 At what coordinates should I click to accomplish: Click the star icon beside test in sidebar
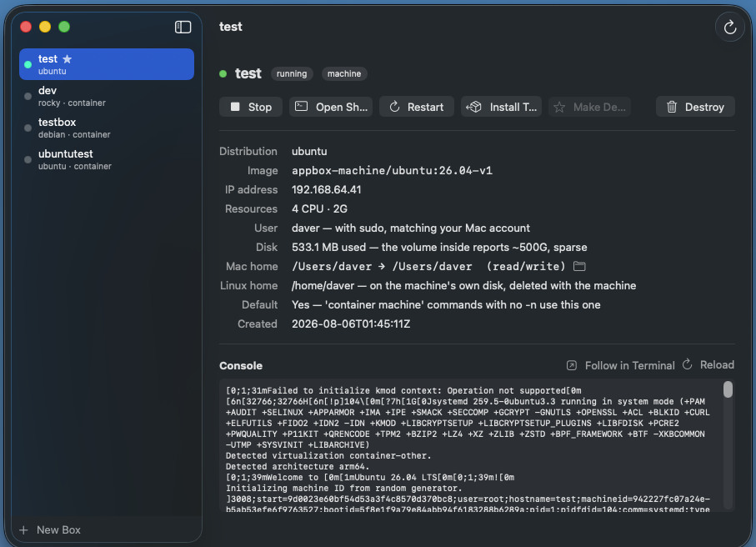point(67,59)
